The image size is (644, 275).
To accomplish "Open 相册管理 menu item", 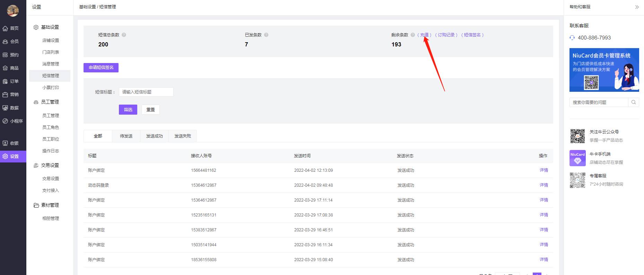I will 51,219.
